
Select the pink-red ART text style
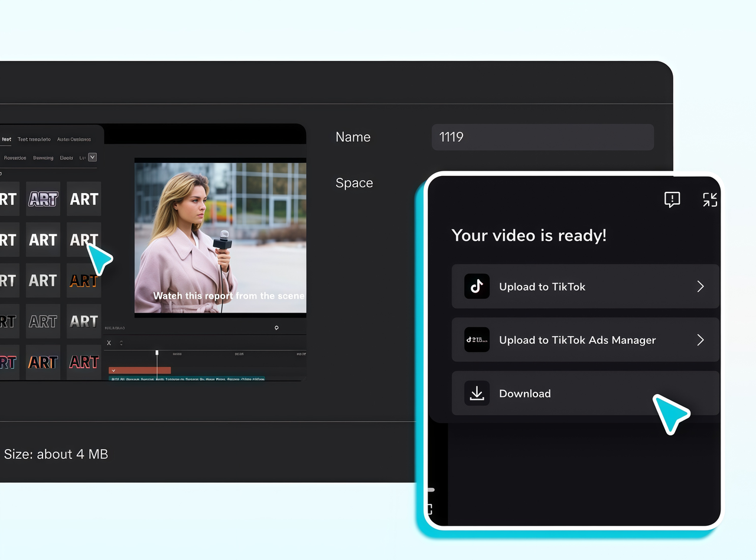coord(84,362)
